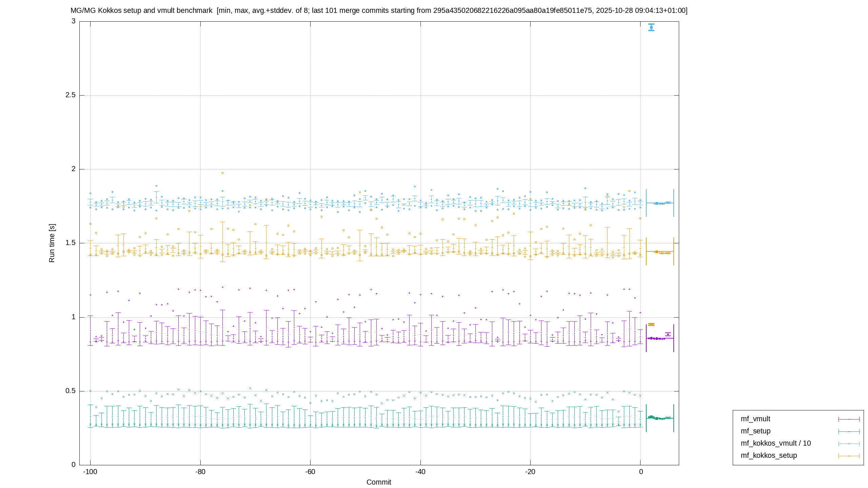The height and width of the screenshot is (488, 868).
Task: Click the -100 tick label on x-axis
Action: pos(90,472)
